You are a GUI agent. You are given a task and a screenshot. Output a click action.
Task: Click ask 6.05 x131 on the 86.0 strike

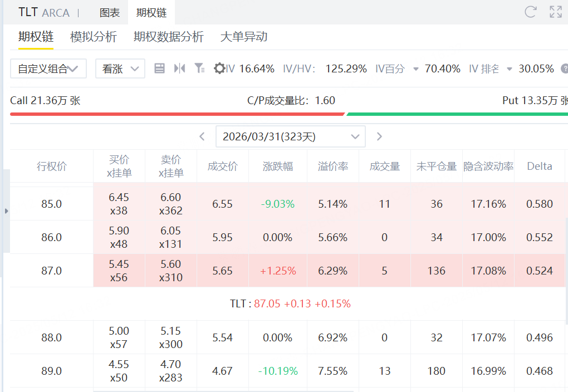(170, 237)
